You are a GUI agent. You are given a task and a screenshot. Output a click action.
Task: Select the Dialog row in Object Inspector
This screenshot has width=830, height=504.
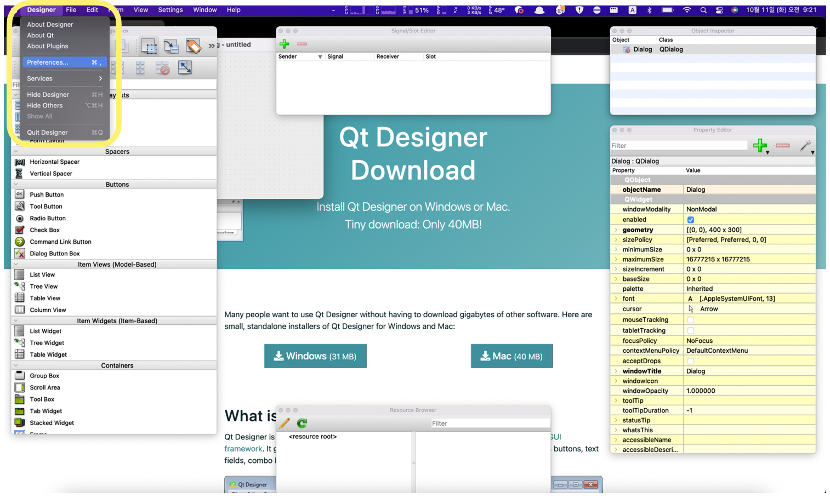(713, 49)
